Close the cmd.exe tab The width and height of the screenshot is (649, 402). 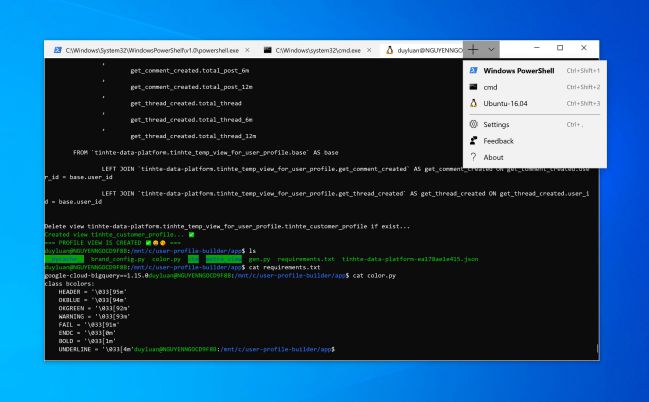[x=369, y=50]
